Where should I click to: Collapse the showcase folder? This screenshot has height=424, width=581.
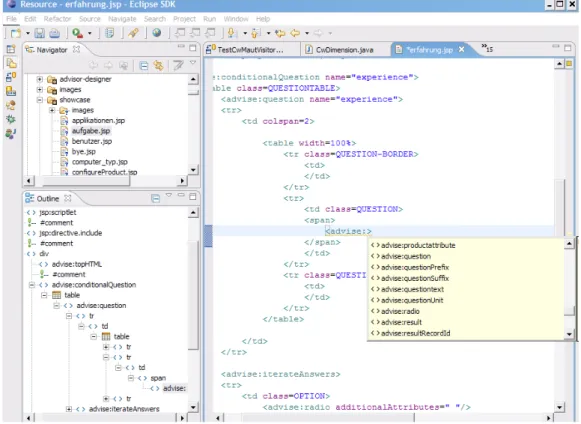click(40, 100)
